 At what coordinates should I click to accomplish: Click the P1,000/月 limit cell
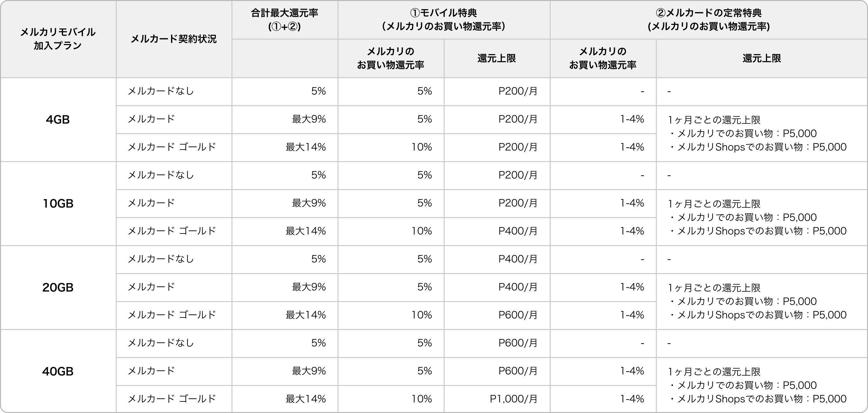[x=513, y=399]
